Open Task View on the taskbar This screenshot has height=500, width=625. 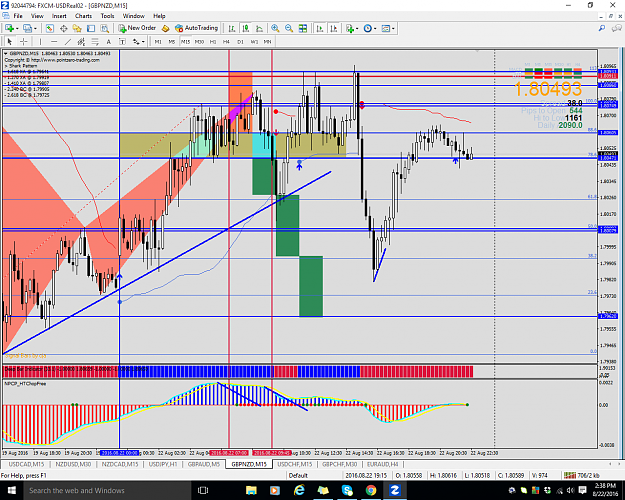tap(203, 490)
